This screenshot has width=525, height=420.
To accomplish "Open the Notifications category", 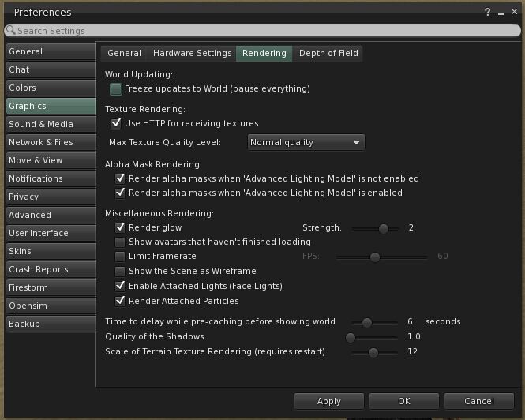I will pos(51,178).
